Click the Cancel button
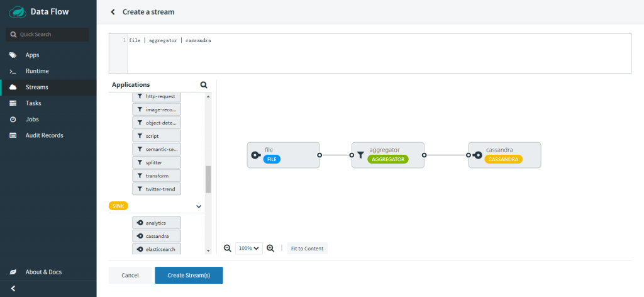This screenshot has height=297, width=644. point(130,276)
